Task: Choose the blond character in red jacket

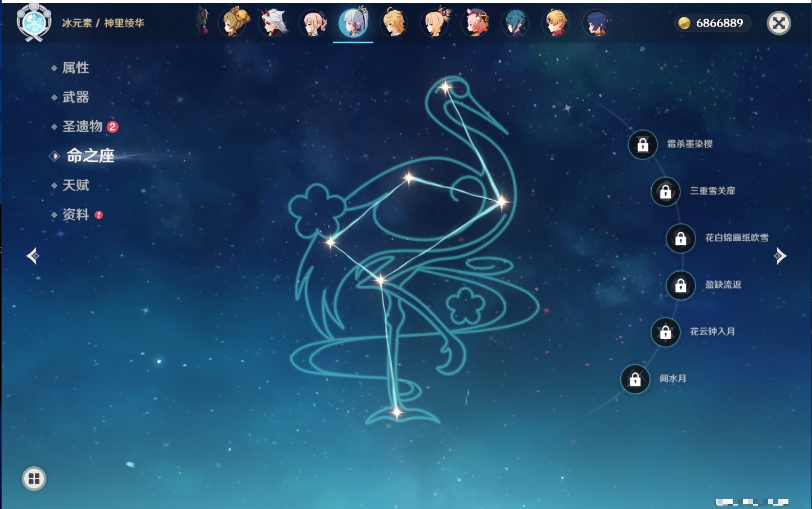Action: (x=556, y=23)
